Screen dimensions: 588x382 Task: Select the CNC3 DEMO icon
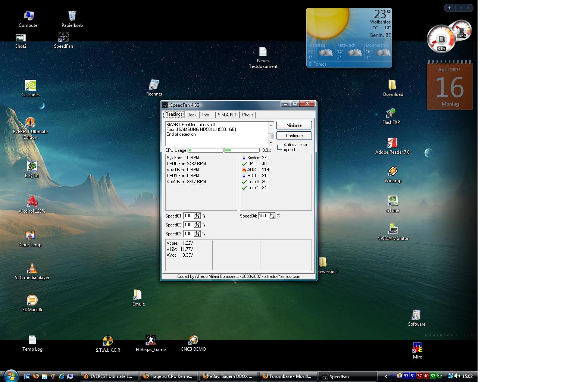pos(193,344)
